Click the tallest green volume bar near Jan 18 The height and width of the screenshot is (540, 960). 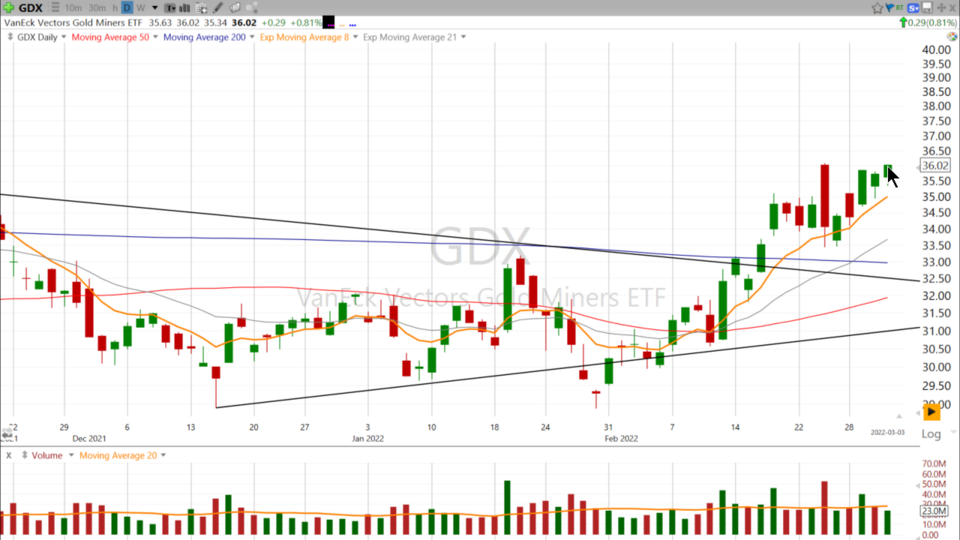pos(507,508)
